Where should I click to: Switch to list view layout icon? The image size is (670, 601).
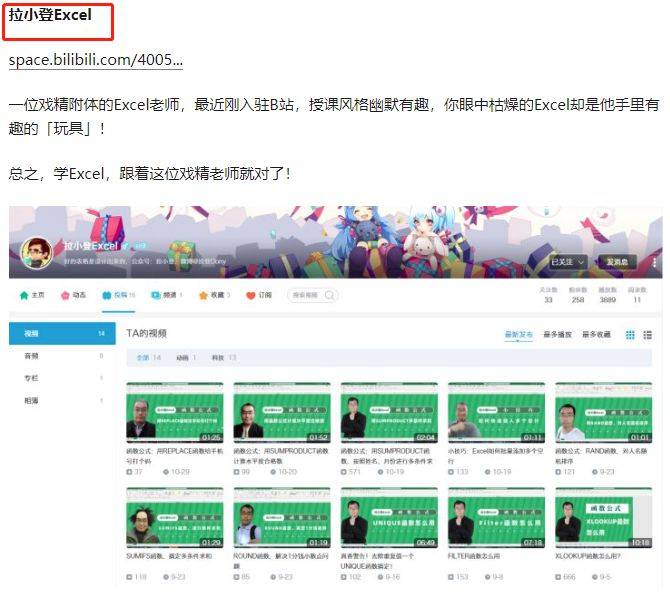pos(648,334)
